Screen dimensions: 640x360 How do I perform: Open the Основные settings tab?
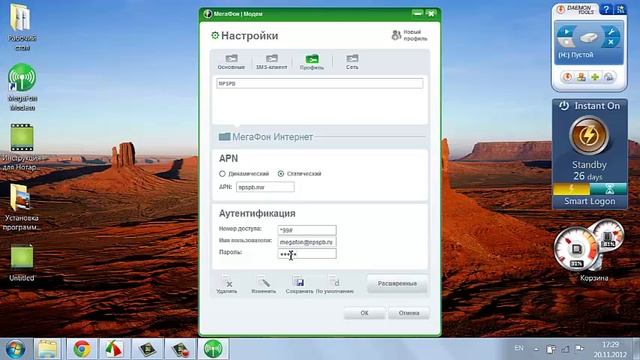tap(231, 62)
